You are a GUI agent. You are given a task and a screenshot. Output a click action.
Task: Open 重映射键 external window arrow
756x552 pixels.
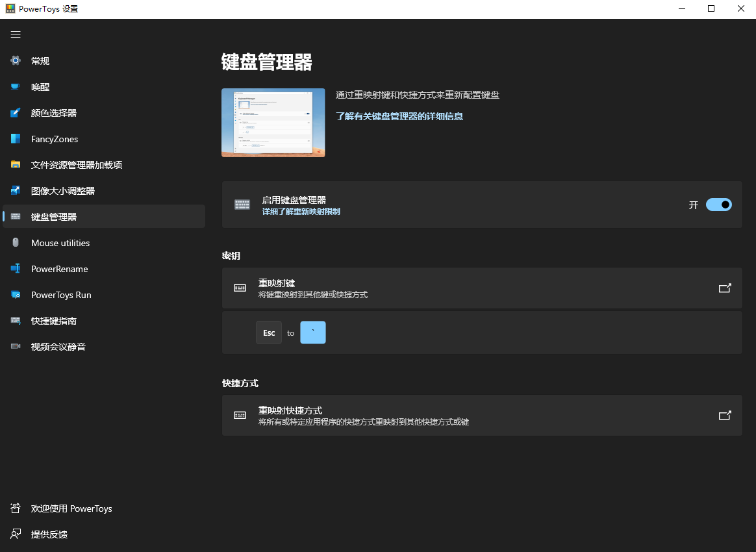[x=725, y=288]
